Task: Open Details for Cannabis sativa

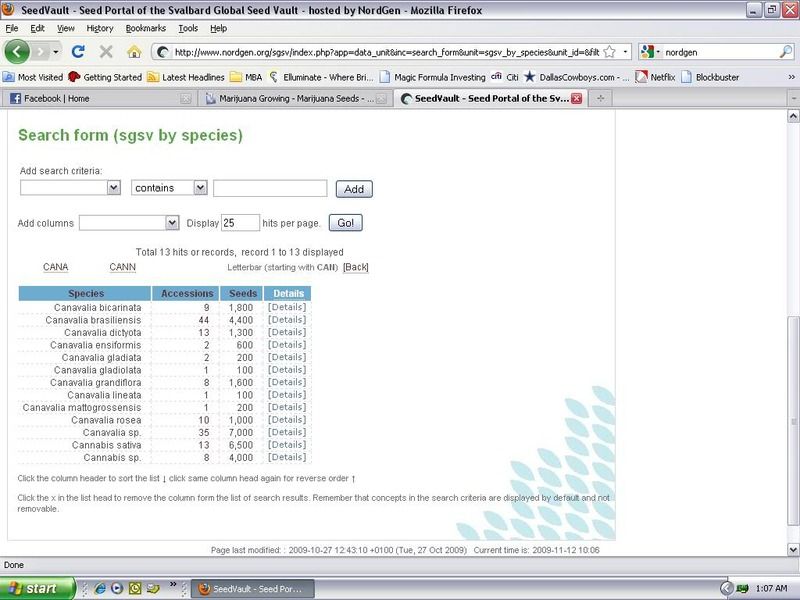Action: point(287,445)
